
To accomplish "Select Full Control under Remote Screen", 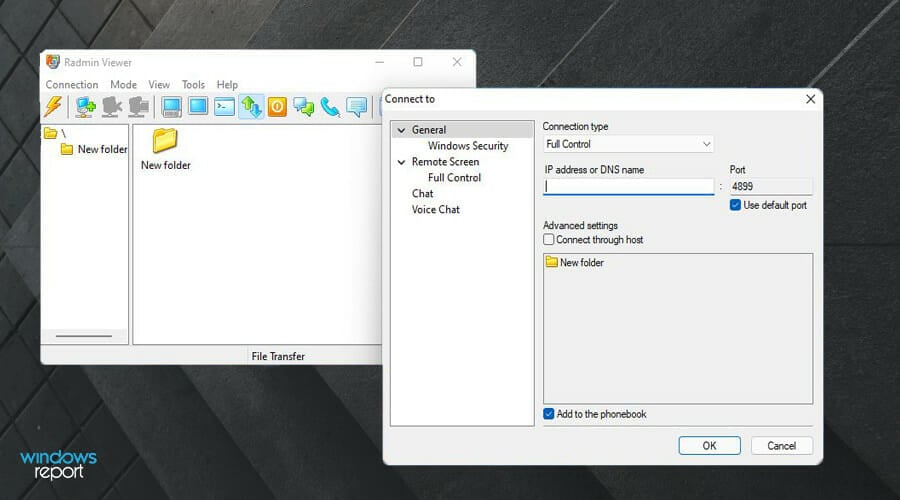I will tap(455, 178).
